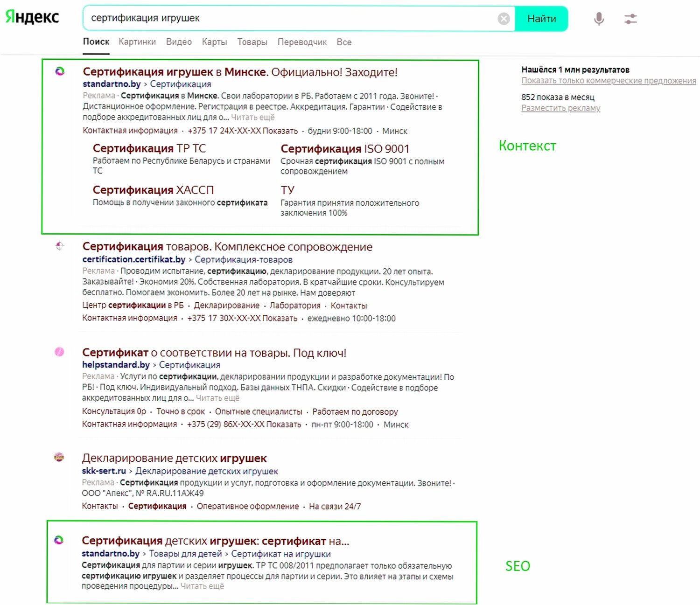Image resolution: width=700 pixels, height=605 pixels.
Task: Show phone number +375 17 30X-XX-XX
Action: click(242, 318)
